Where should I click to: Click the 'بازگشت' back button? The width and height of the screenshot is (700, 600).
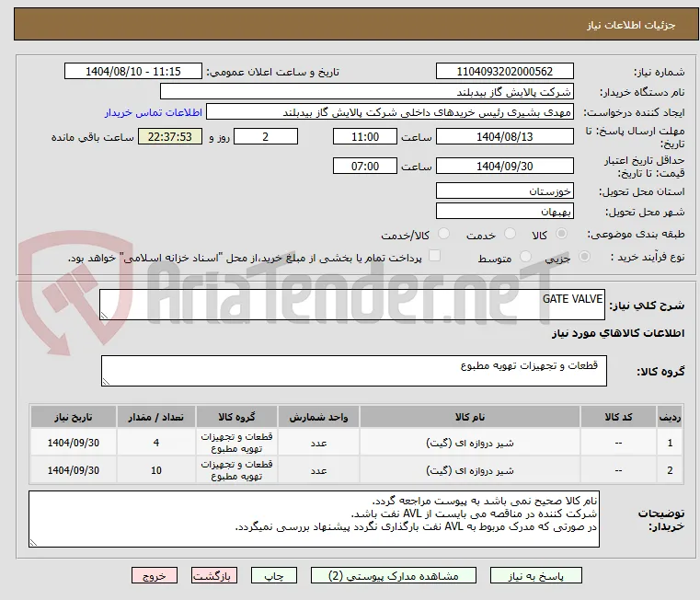click(x=213, y=575)
